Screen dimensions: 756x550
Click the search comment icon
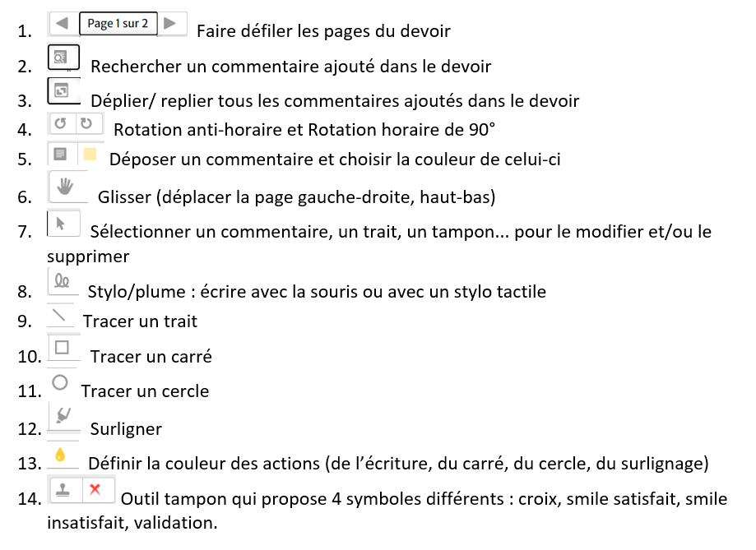pyautogui.click(x=61, y=58)
